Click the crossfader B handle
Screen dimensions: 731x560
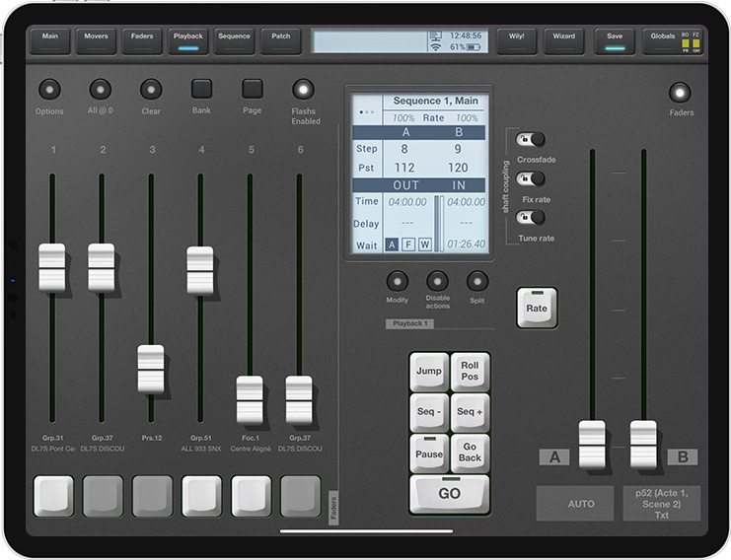click(x=643, y=444)
